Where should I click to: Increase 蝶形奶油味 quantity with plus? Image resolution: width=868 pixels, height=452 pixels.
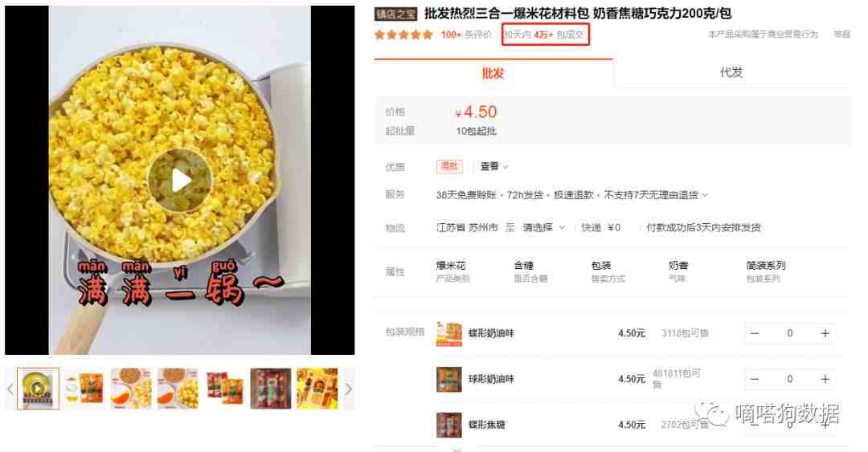pos(825,333)
